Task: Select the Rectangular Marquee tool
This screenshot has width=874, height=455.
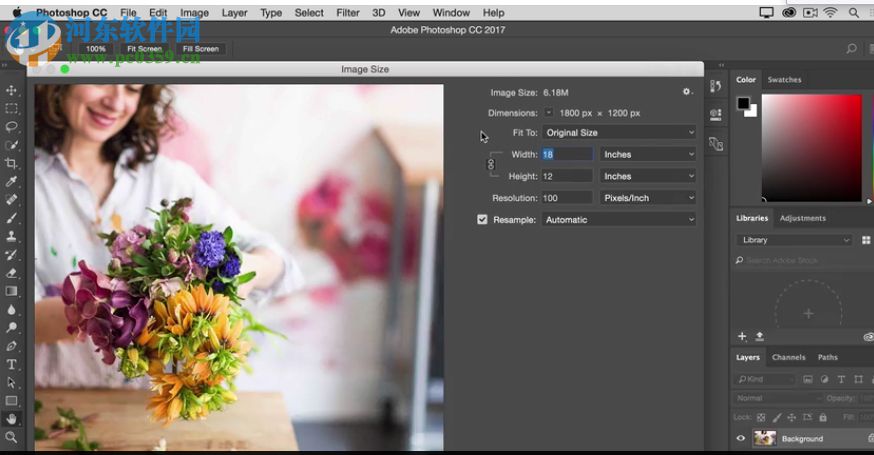Action: coord(11,109)
